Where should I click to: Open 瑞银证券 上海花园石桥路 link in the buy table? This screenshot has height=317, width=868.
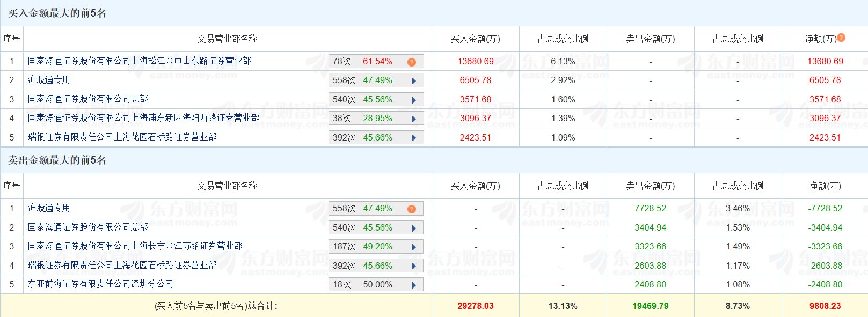(x=122, y=137)
